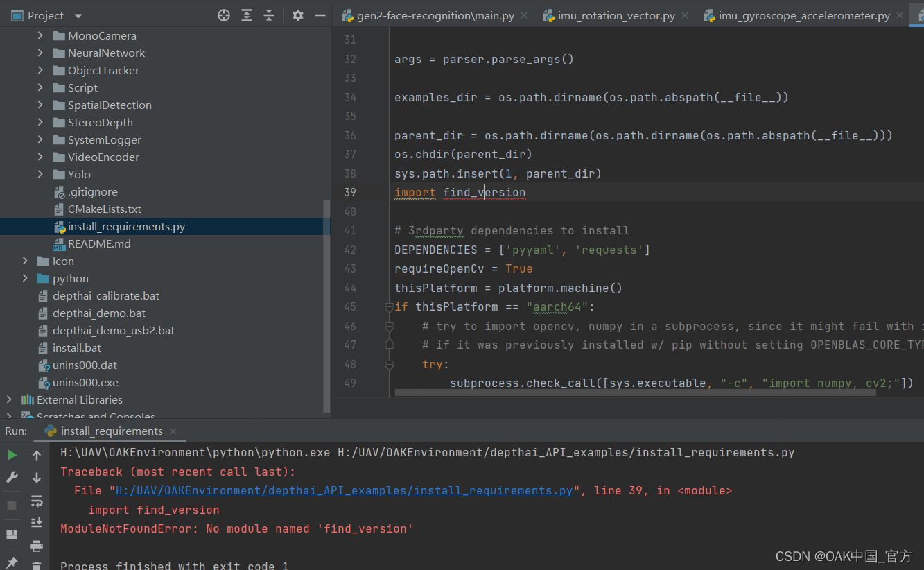Collapse all nodes in Project tree
Viewport: 924px width, 570px height.
pos(269,15)
